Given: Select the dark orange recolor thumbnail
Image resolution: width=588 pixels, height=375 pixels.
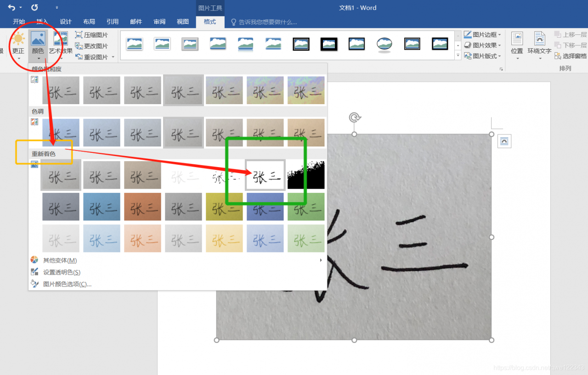Looking at the screenshot, I should click(142, 207).
